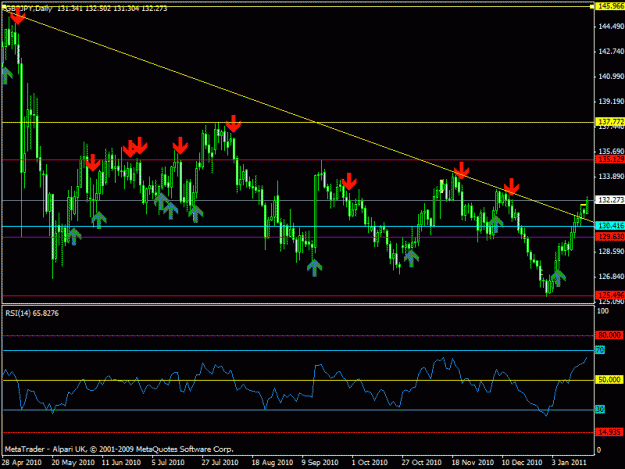Click the 133.890 price axis value
This screenshot has width=625, height=469.
[x=610, y=177]
